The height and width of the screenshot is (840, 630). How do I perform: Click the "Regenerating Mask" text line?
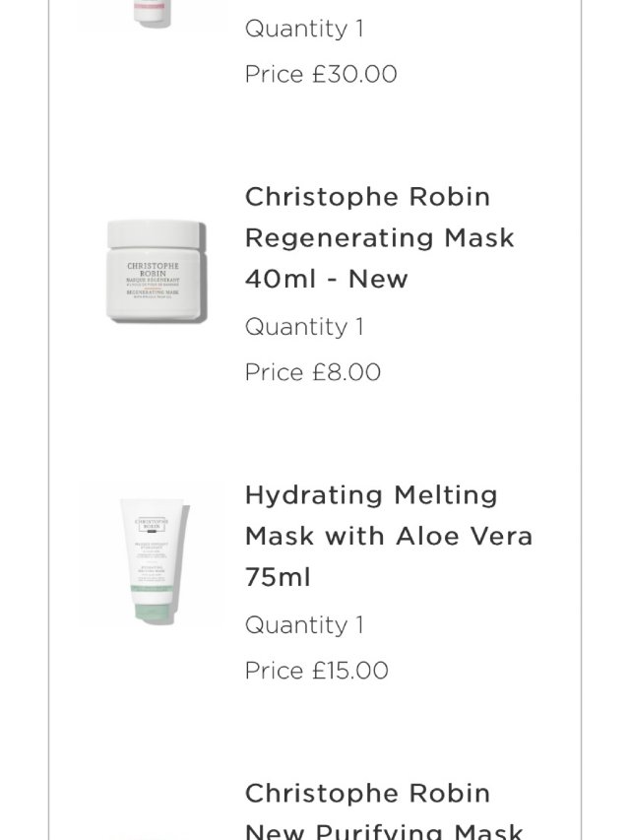379,238
